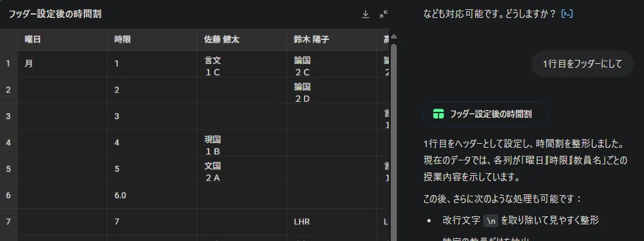
Task: Open the フッダー設定後の時間割 chip in chat
Action: pyautogui.click(x=485, y=114)
